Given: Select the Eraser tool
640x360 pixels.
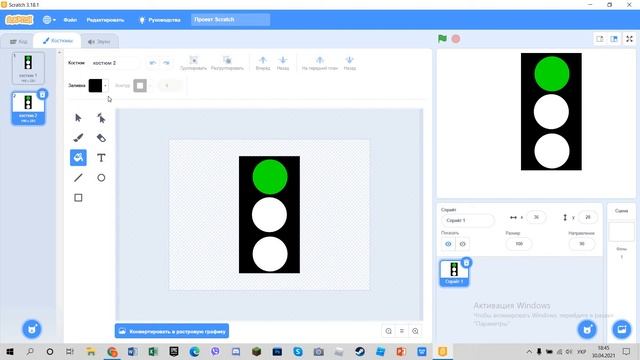Looking at the screenshot, I should (101, 138).
